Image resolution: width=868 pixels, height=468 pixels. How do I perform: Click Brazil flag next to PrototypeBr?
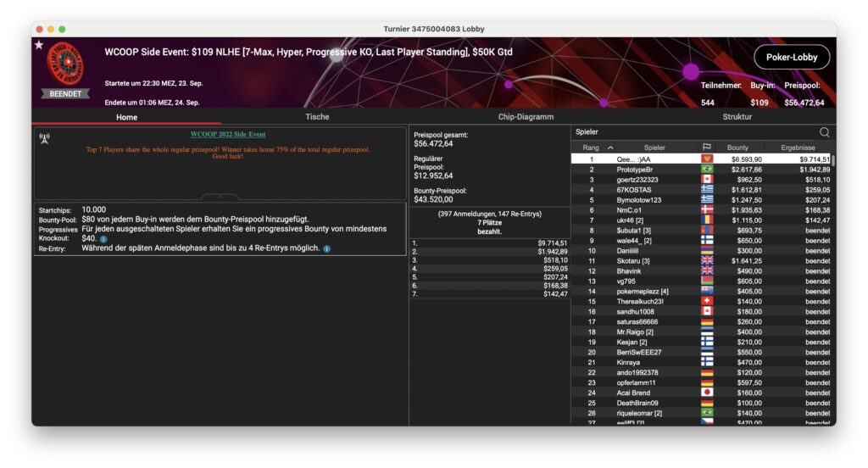coord(707,170)
